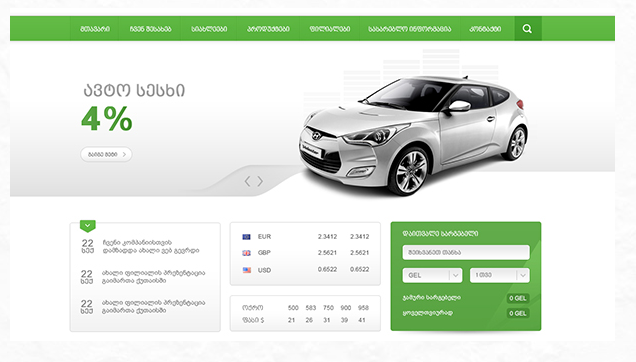Click the ავტო სესხი (auto loan) heading
The width and height of the screenshot is (636, 362).
(134, 90)
